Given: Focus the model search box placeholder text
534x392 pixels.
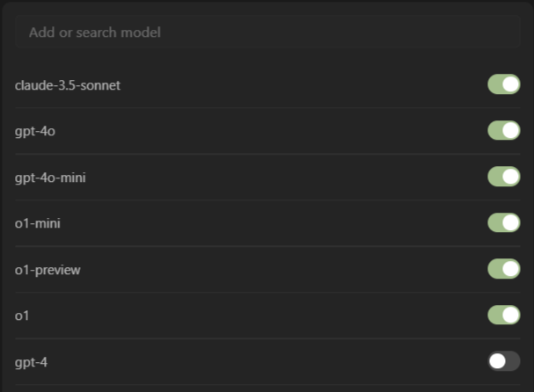Looking at the screenshot, I should pyautogui.click(x=95, y=33).
